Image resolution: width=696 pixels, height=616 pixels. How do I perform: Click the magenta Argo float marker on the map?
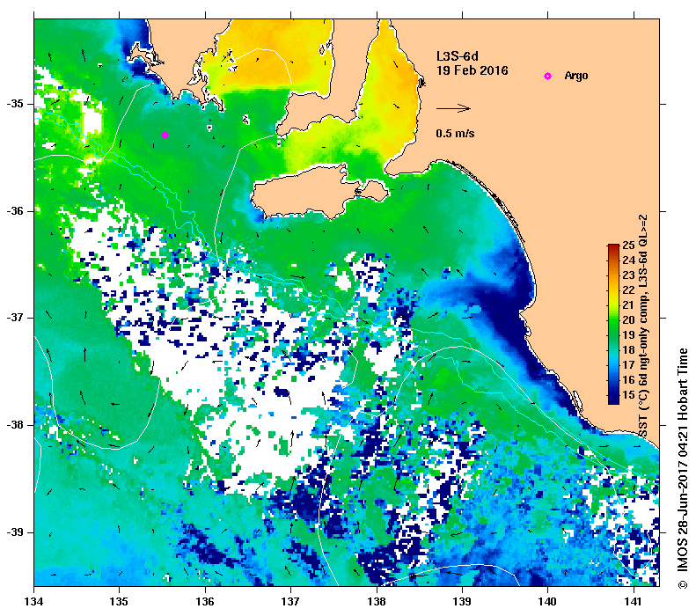click(165, 135)
